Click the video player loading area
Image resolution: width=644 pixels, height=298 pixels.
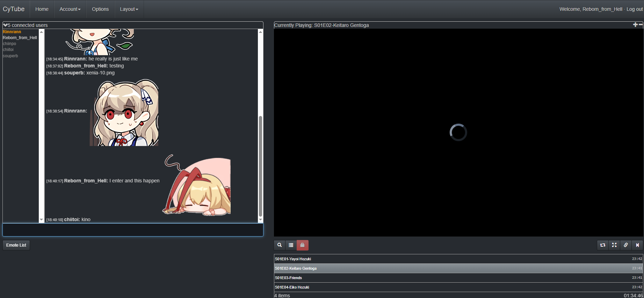pyautogui.click(x=458, y=132)
